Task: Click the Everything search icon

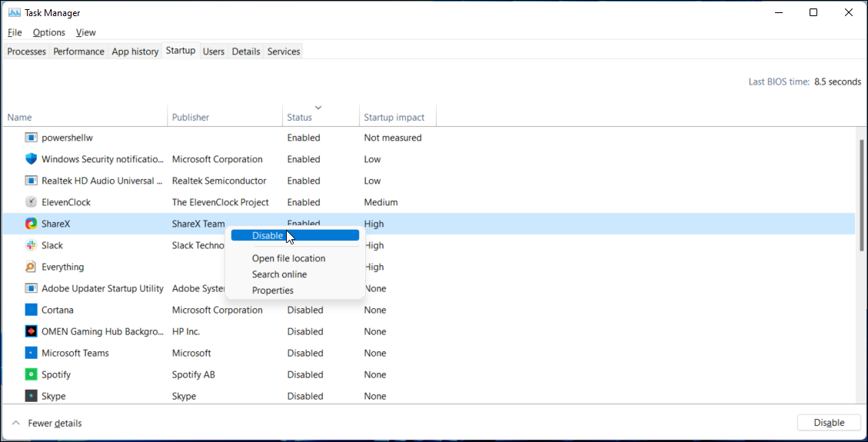Action: pyautogui.click(x=32, y=267)
